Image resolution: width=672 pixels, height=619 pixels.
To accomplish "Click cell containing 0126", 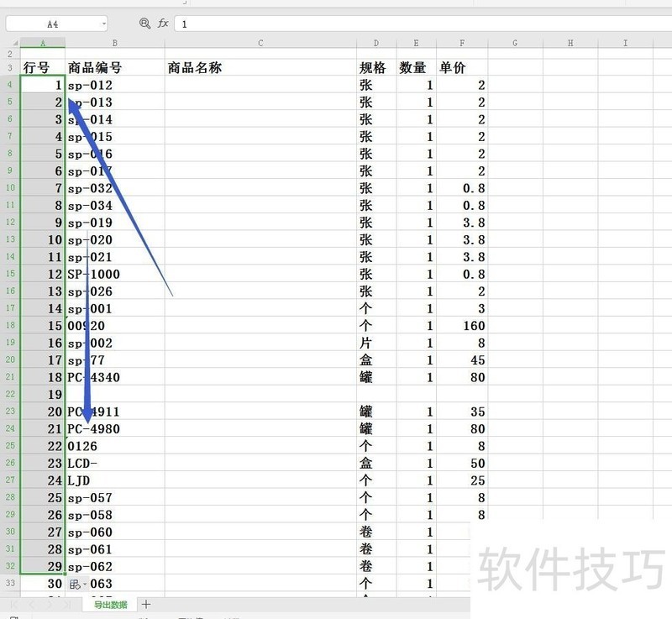I will (x=115, y=445).
